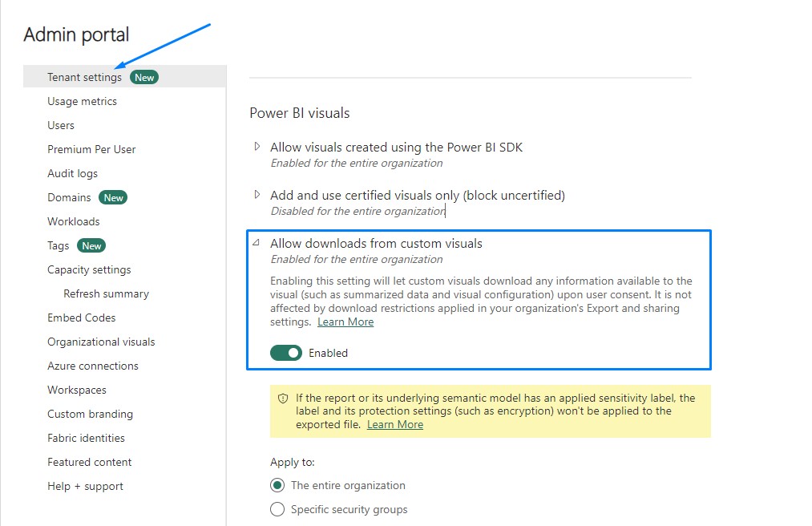The height and width of the screenshot is (526, 812).
Task: Click the New badge beside Tags
Action: pyautogui.click(x=91, y=246)
